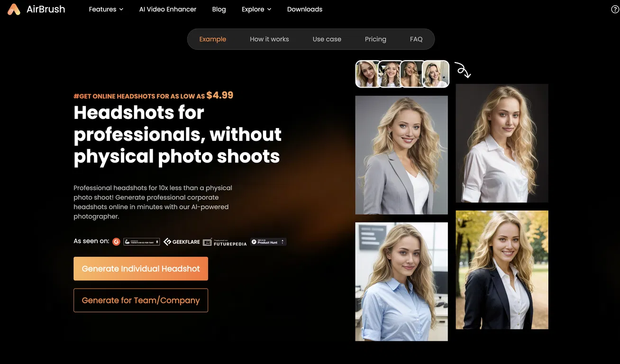This screenshot has height=364, width=620.
Task: Switch to How it works tab
Action: (x=269, y=39)
